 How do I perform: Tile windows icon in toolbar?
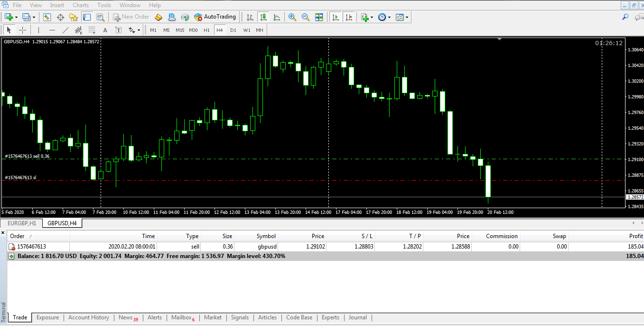point(319,17)
